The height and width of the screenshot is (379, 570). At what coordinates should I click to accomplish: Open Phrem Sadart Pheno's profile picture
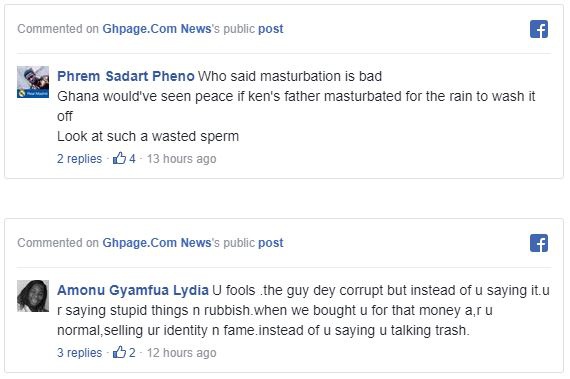[x=33, y=82]
